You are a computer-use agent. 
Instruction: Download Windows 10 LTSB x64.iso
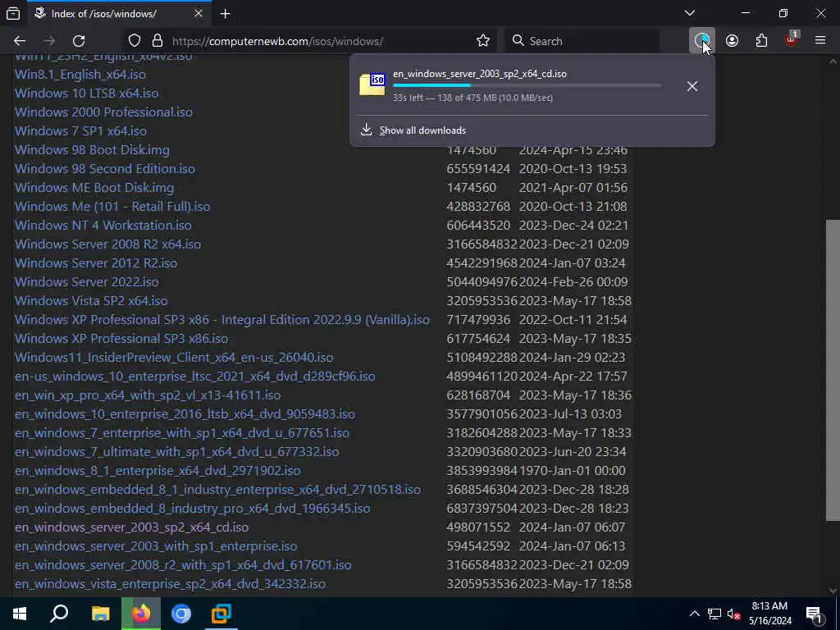click(x=86, y=94)
